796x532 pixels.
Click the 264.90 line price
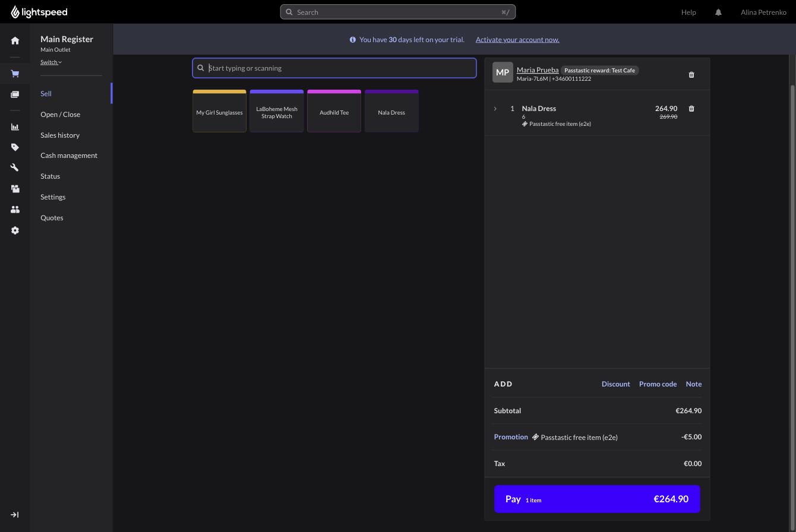[666, 109]
